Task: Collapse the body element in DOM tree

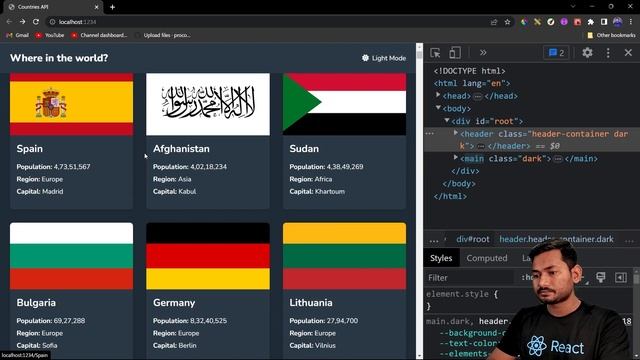Action: point(438,108)
